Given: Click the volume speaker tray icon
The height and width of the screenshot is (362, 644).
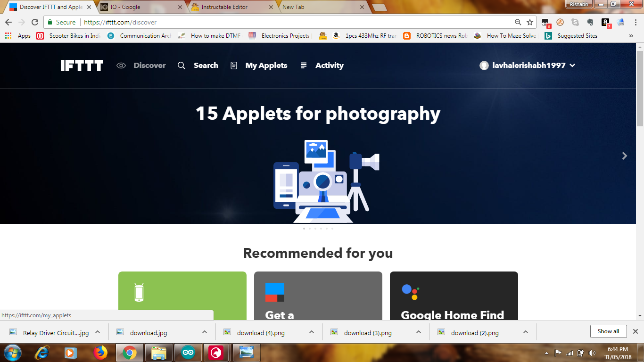Looking at the screenshot, I should point(592,353).
